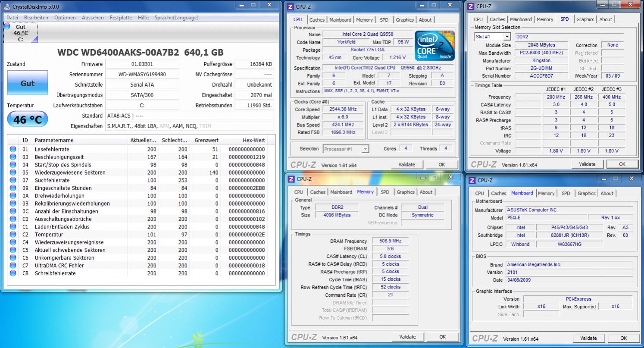Open the Bearbeiten menu
This screenshot has width=644, height=348.
click(x=36, y=18)
